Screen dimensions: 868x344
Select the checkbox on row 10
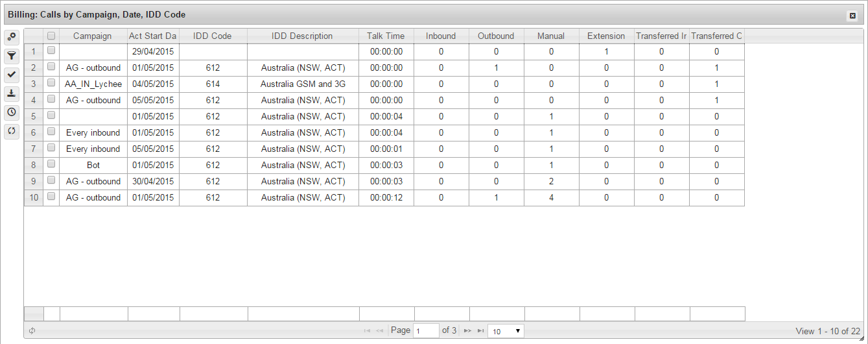pos(51,197)
